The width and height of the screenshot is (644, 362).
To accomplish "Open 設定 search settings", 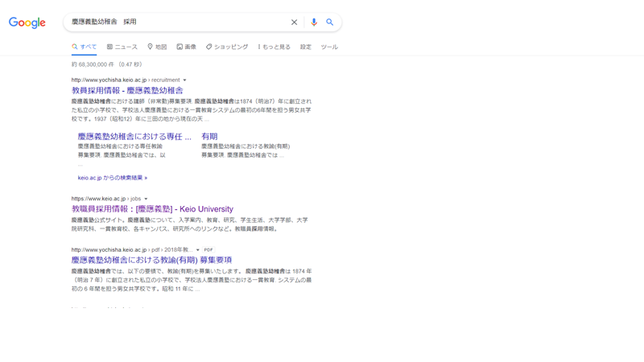I will (x=306, y=47).
